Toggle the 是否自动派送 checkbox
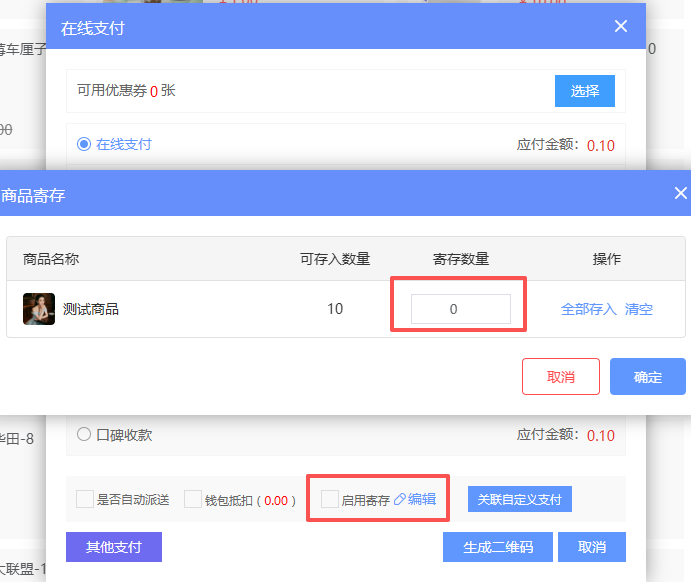This screenshot has height=582, width=691. pos(85,499)
